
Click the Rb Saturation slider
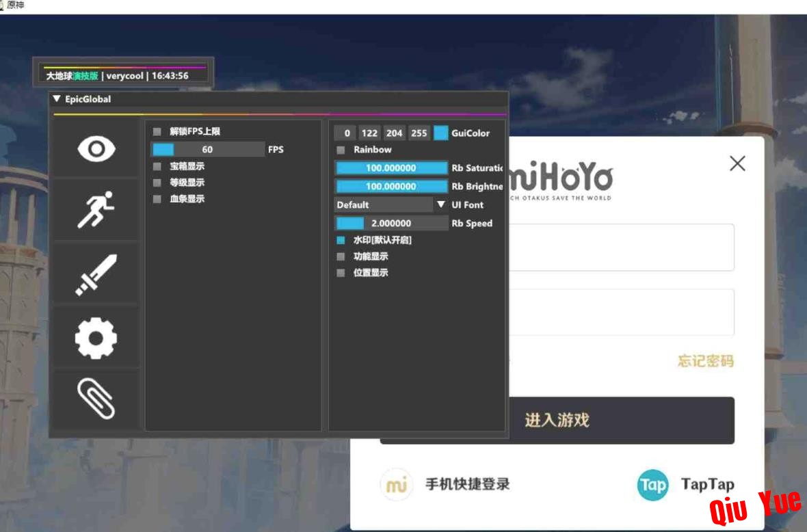pos(391,168)
